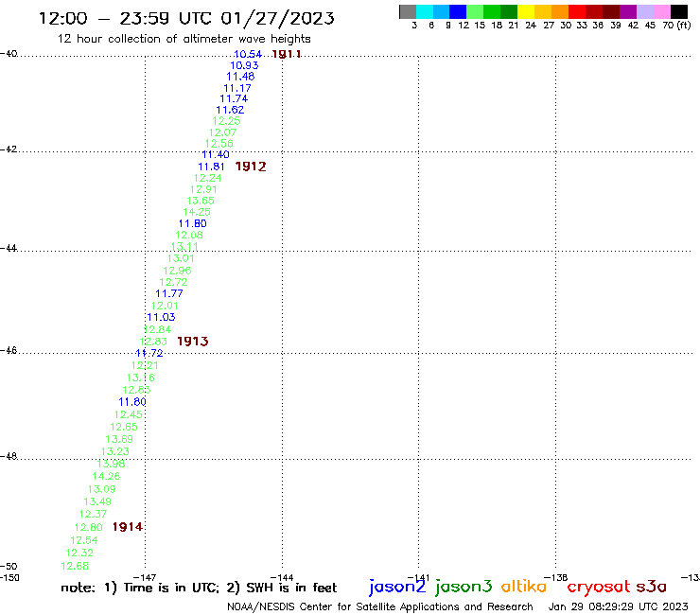The width and height of the screenshot is (700, 615).
Task: Select the reading 11.17
Action: point(237,88)
